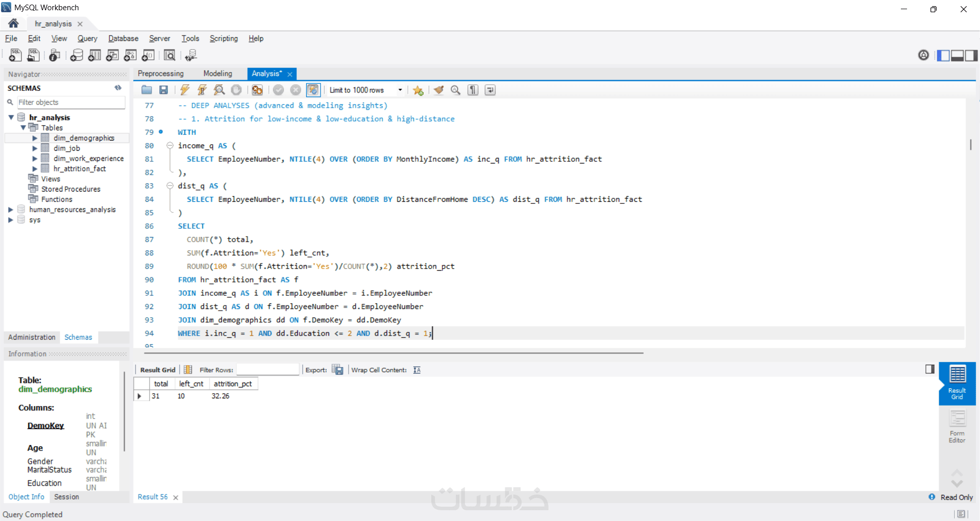The image size is (980, 521).
Task: Rollback the current transaction icon
Action: pos(296,90)
